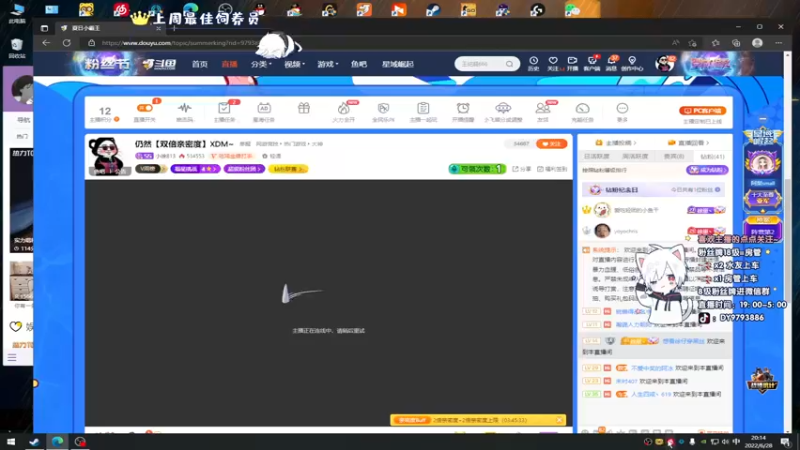Click the Douyu logo in header
Screen dimensions: 800x450
(x=159, y=64)
